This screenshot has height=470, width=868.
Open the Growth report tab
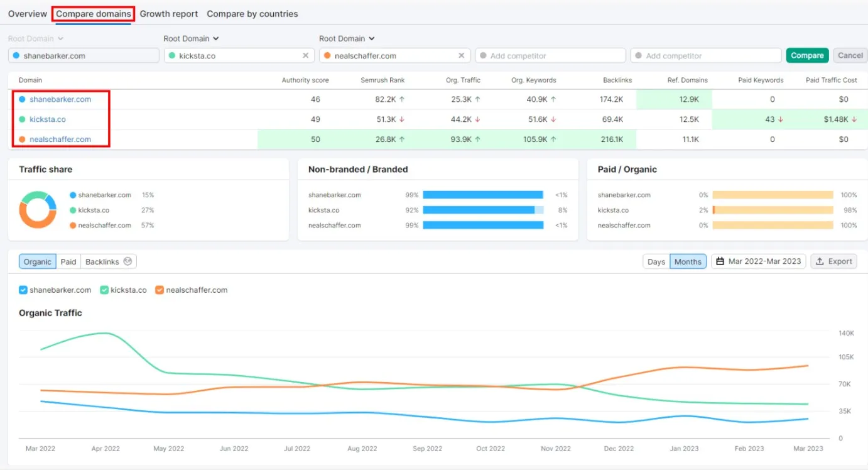click(x=169, y=14)
